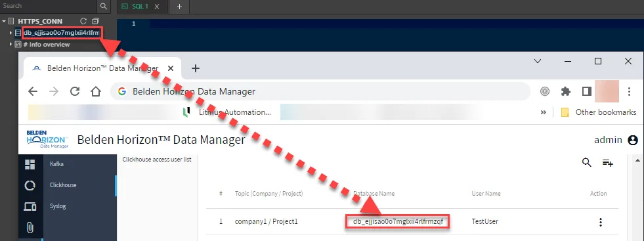Open the Litmus Automation bookmark
This screenshot has height=241, width=644.
coord(226,112)
